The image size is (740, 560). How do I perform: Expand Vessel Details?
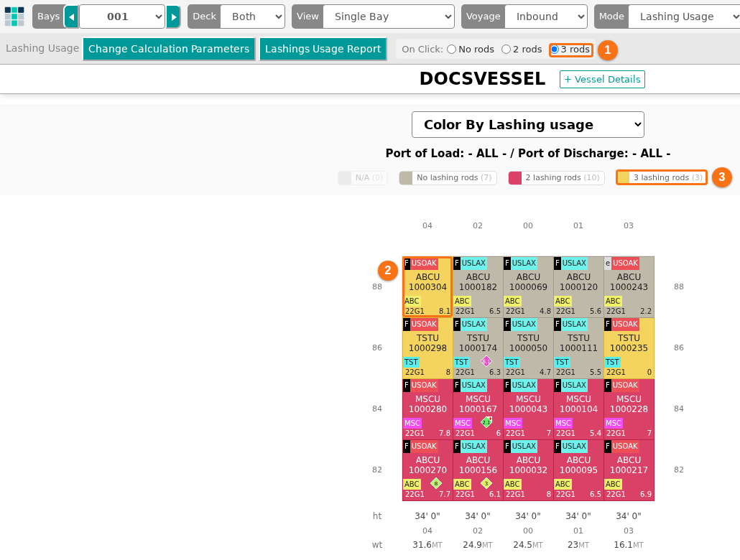point(602,79)
